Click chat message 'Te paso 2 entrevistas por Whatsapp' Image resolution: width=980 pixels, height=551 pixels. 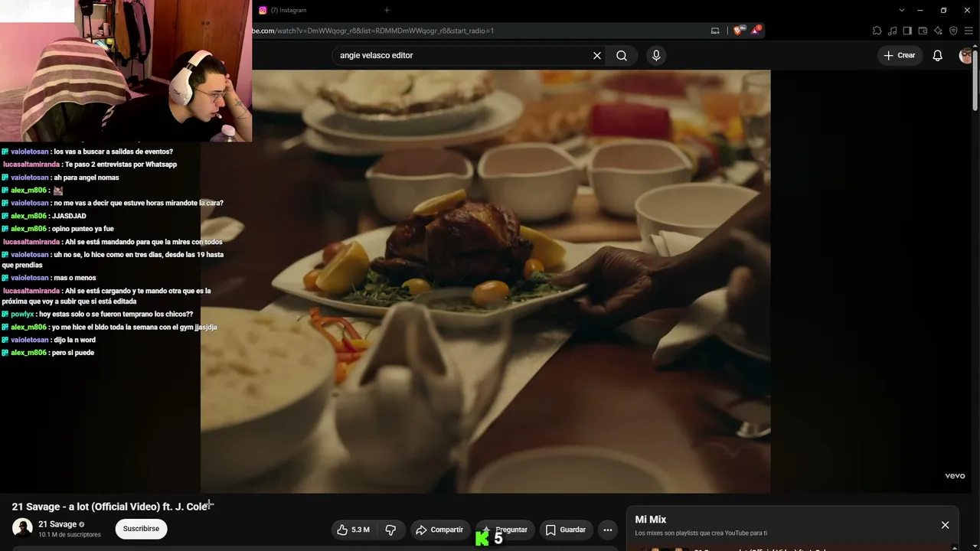[x=121, y=165]
